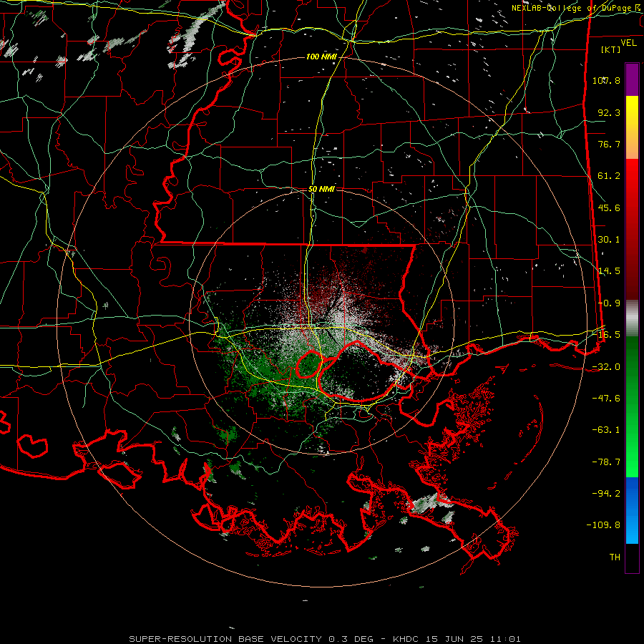This screenshot has width=644, height=644.
Task: Click the VEL legend title
Action: pos(628,43)
